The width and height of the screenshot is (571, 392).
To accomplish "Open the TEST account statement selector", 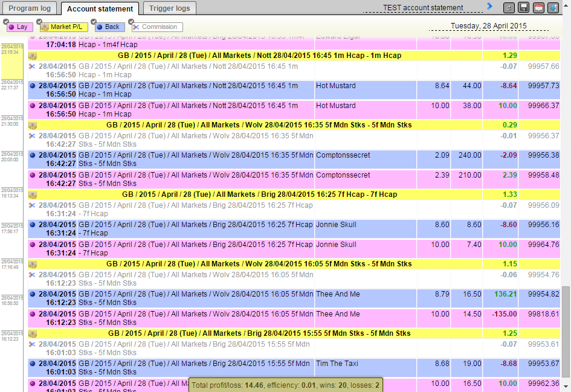I will pos(423,8).
